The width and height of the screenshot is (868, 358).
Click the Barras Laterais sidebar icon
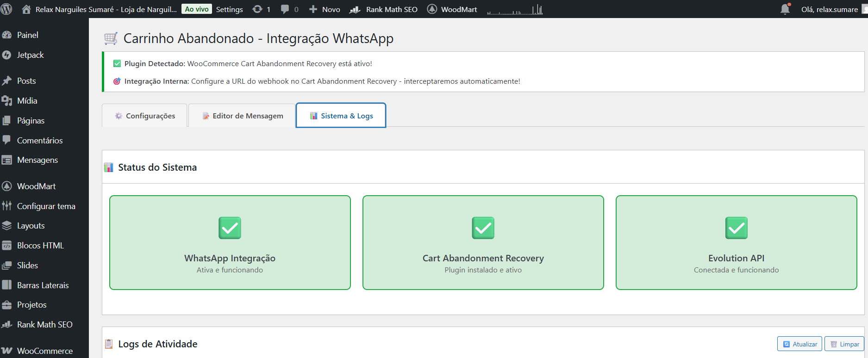pos(7,285)
